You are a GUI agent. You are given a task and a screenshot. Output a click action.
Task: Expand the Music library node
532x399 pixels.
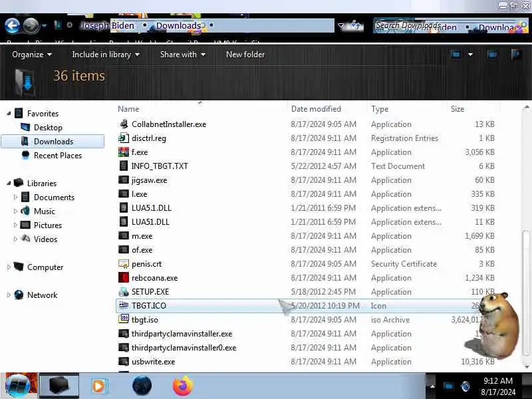[15, 211]
